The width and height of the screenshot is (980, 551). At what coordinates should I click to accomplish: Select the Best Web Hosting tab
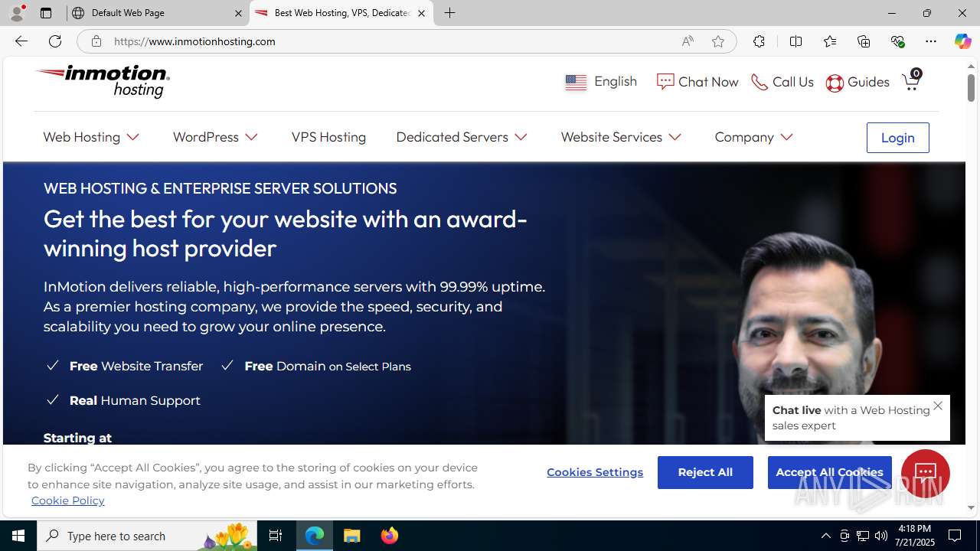click(341, 13)
